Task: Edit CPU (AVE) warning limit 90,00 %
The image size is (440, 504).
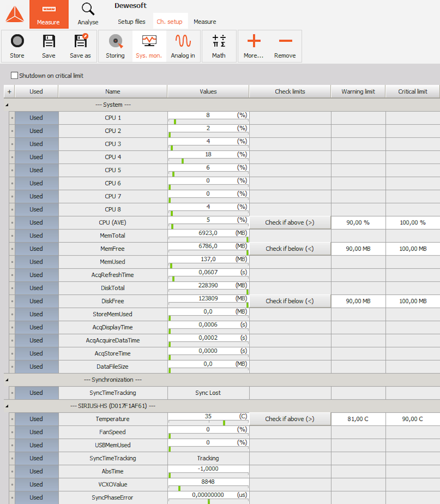Action: pos(358,222)
